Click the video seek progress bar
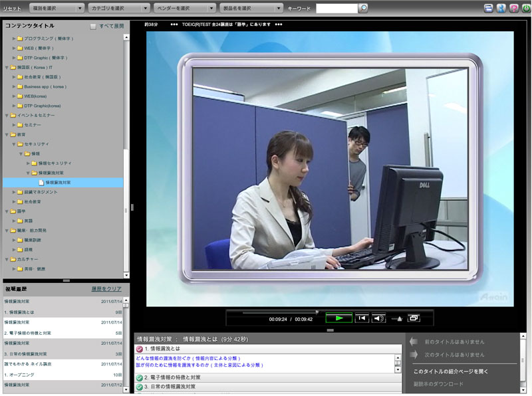 tap(279, 312)
